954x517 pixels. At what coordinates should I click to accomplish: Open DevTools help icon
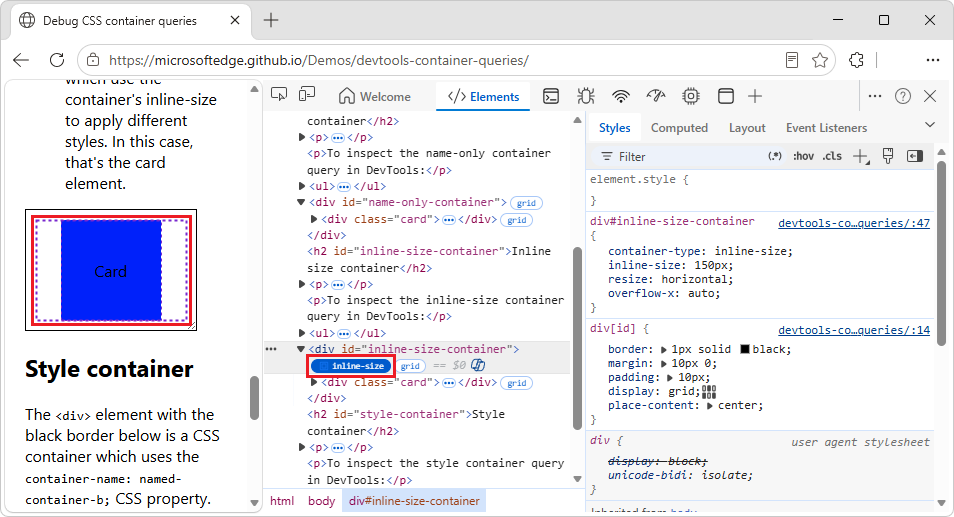tap(903, 96)
